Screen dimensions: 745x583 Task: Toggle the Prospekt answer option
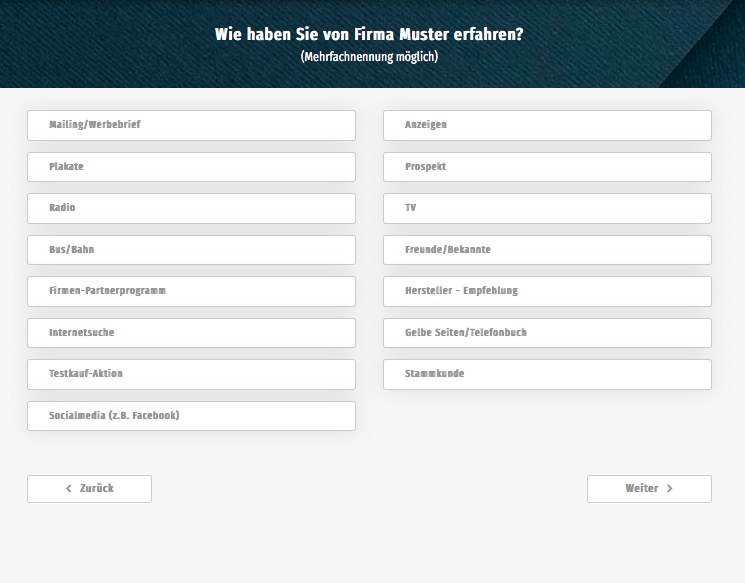(547, 167)
